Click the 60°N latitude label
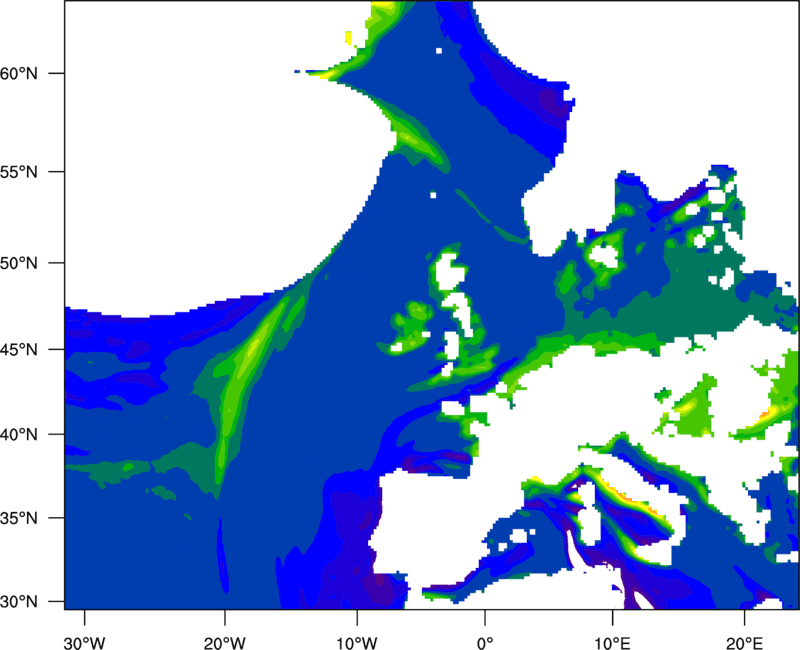This screenshot has height=650, width=800. 19,73
